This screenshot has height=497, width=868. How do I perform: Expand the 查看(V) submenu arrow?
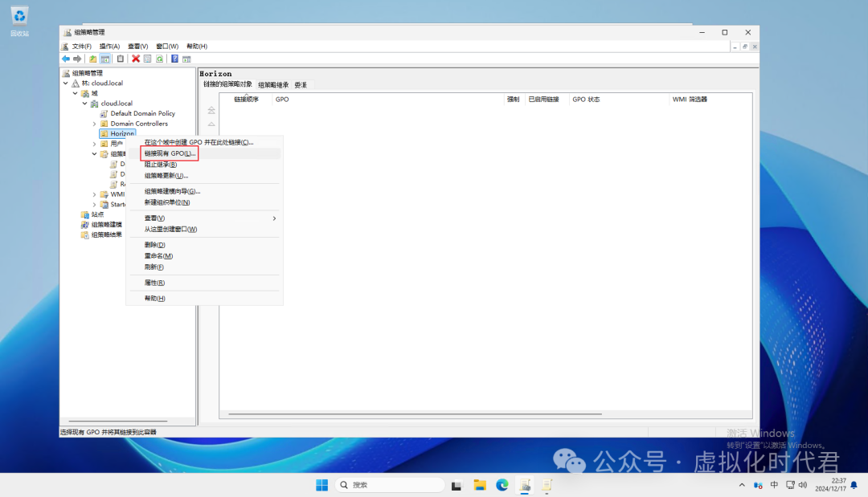[274, 218]
